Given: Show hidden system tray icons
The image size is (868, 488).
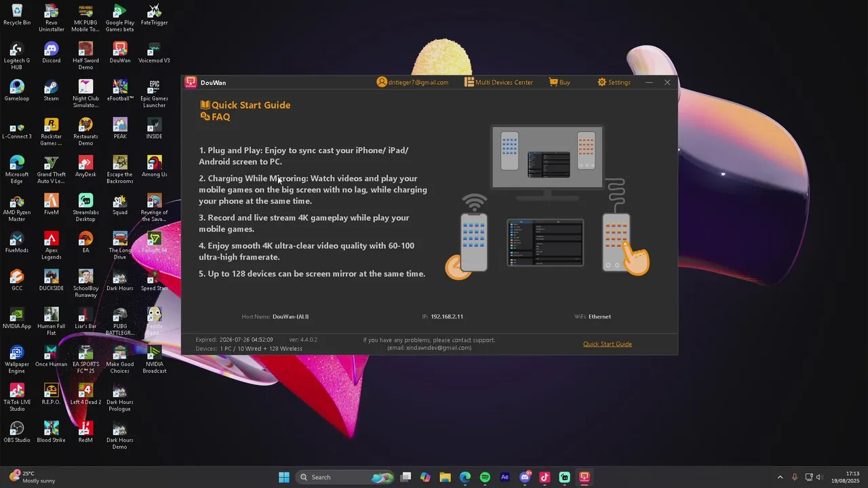Looking at the screenshot, I should point(780,477).
